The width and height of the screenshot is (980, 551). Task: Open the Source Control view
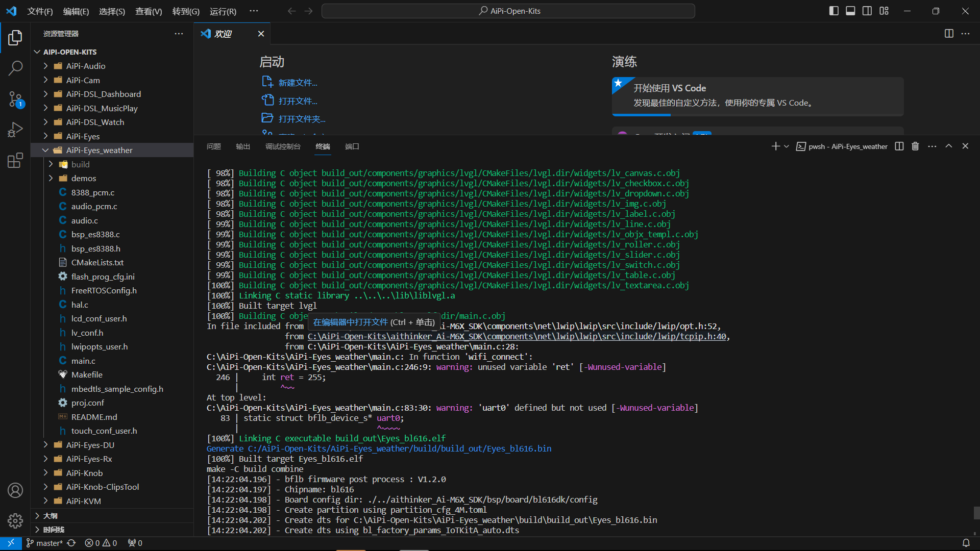pyautogui.click(x=15, y=99)
